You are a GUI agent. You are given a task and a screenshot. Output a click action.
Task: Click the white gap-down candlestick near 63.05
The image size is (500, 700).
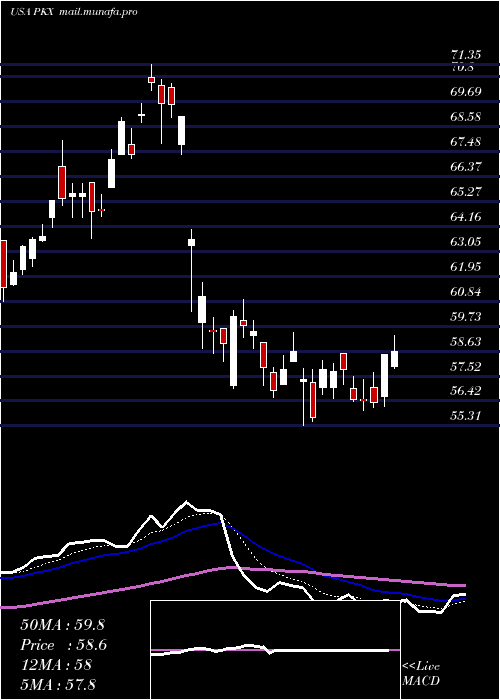[x=192, y=242]
